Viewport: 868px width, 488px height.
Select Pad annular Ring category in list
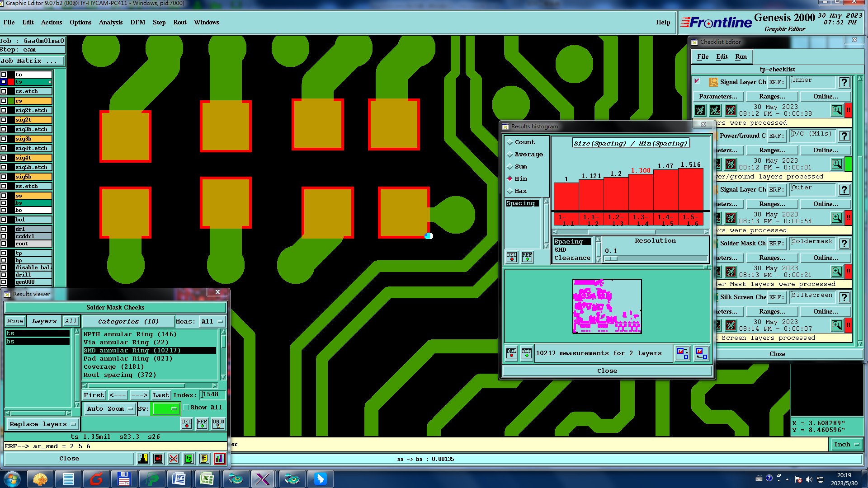pyautogui.click(x=128, y=358)
